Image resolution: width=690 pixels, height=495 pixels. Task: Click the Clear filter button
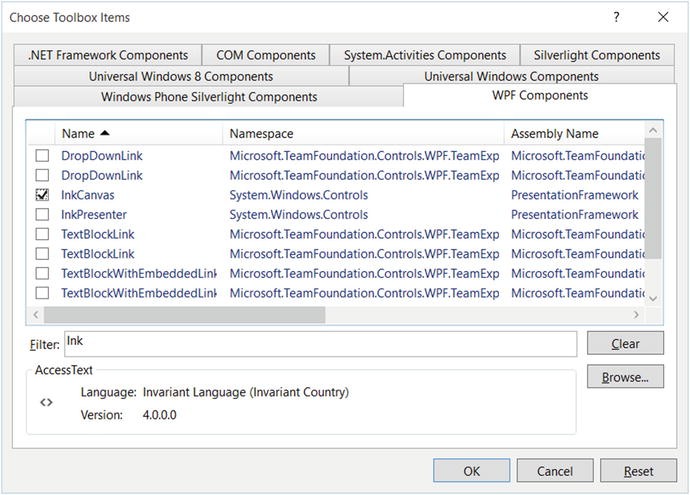tap(625, 343)
